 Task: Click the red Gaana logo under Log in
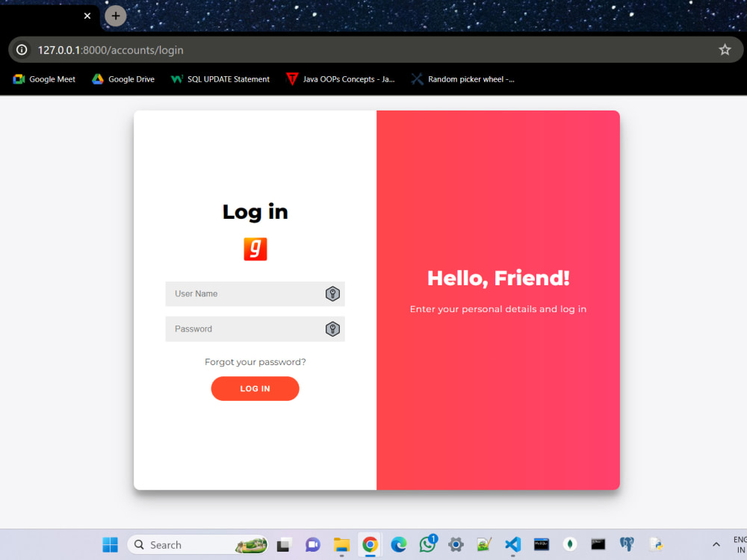(255, 249)
